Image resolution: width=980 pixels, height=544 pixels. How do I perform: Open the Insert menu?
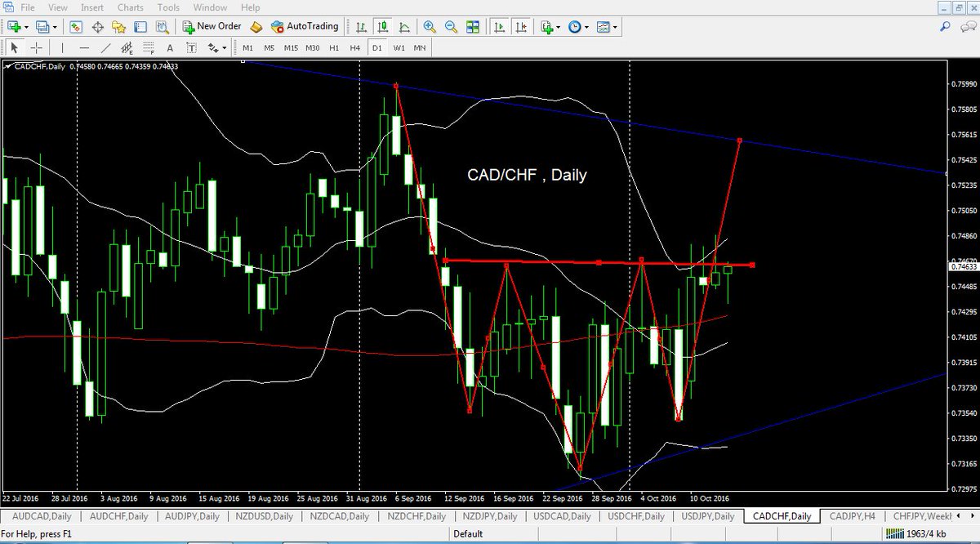point(92,7)
